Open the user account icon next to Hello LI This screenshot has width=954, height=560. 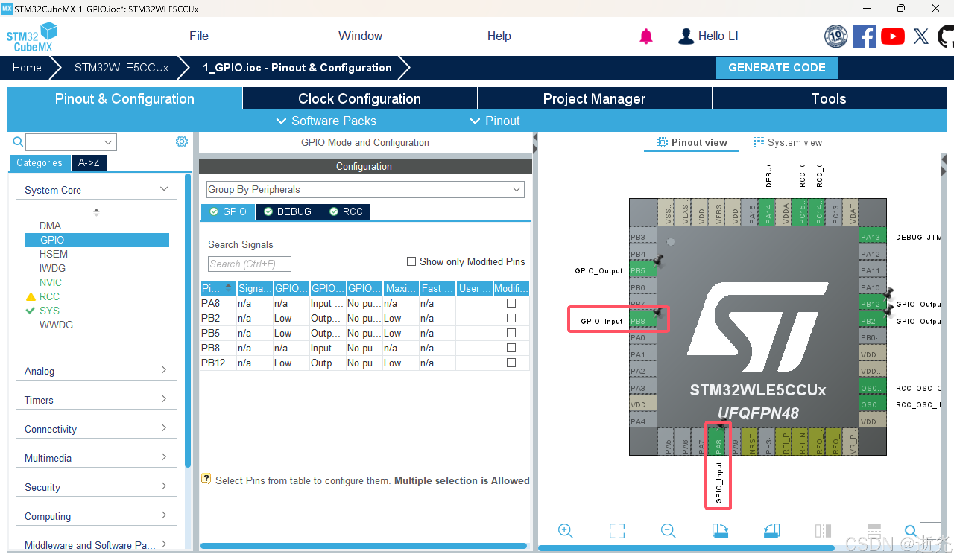click(x=686, y=36)
